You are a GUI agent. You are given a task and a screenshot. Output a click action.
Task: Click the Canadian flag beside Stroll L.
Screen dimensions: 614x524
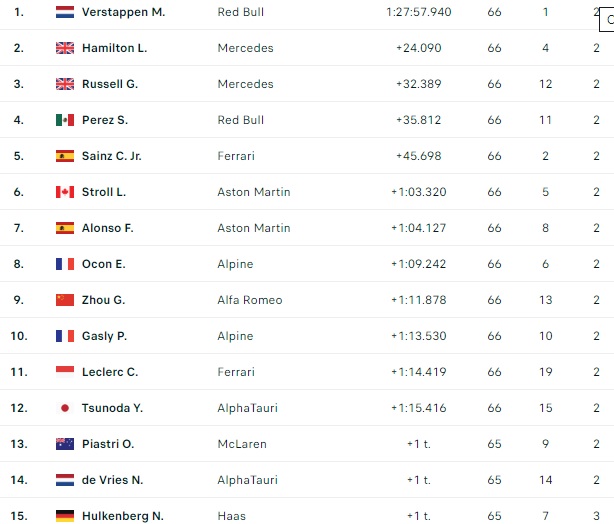pos(65,192)
